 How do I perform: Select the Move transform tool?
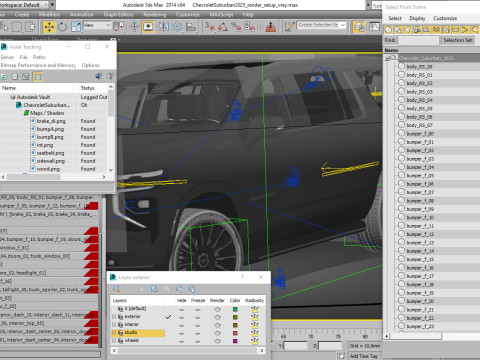pos(49,27)
